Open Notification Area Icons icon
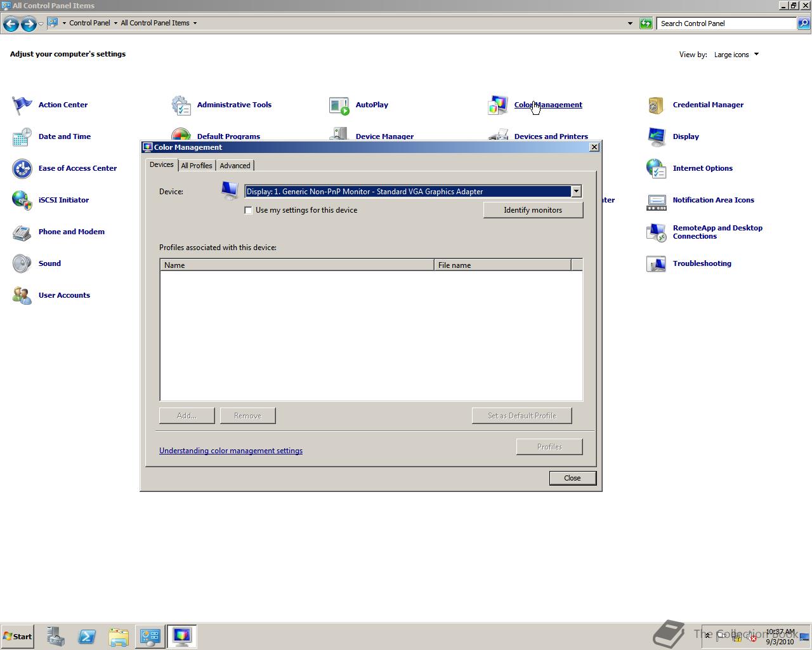Screen dimensions: 812x650 [657, 202]
